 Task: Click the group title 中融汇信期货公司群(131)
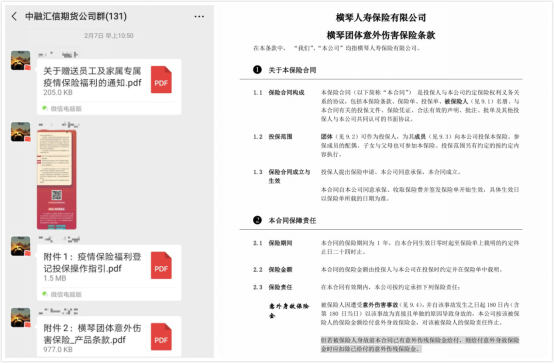pos(76,16)
